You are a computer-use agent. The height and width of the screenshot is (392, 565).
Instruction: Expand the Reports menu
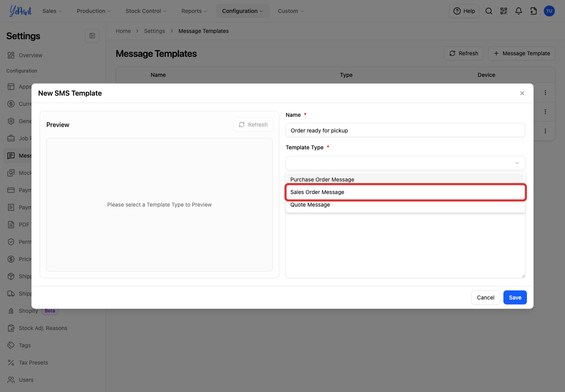click(194, 11)
